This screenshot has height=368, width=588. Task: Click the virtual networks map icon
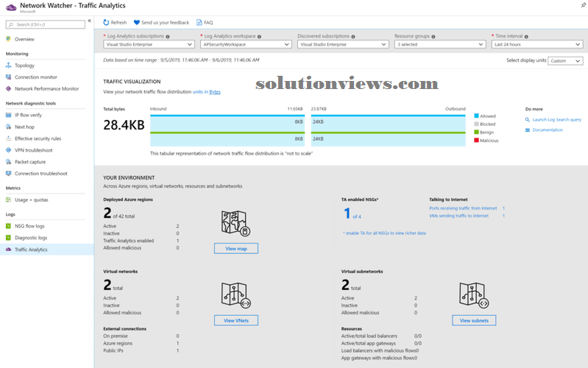point(236,295)
